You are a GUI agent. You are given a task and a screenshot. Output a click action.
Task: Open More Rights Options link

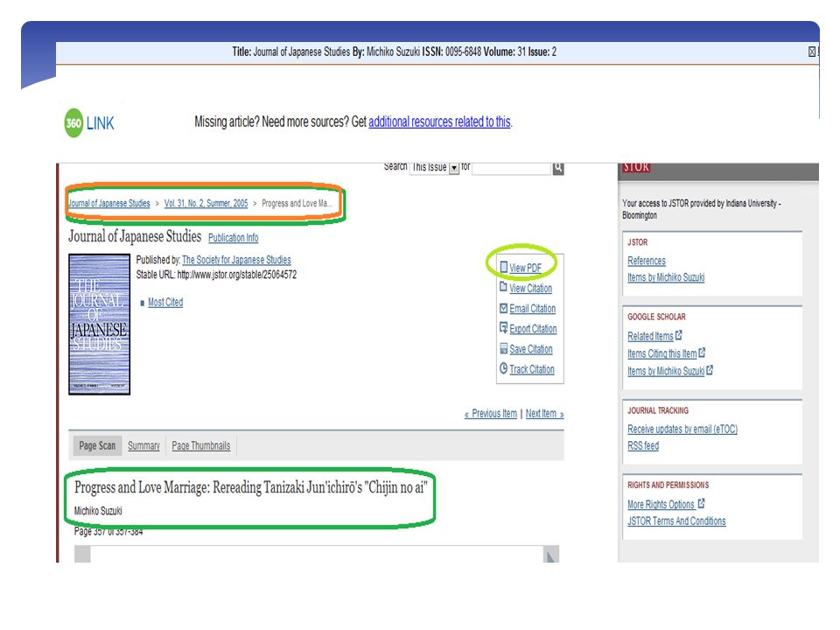click(661, 505)
